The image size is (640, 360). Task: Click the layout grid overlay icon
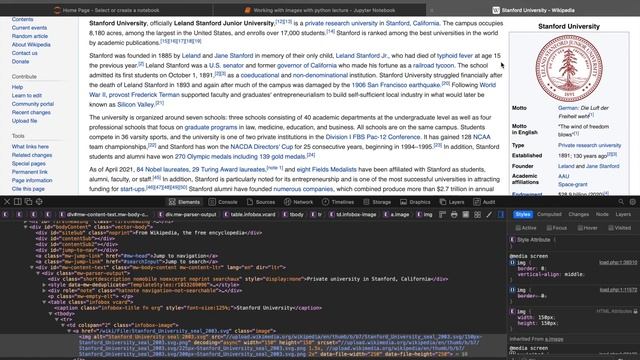coord(478,214)
